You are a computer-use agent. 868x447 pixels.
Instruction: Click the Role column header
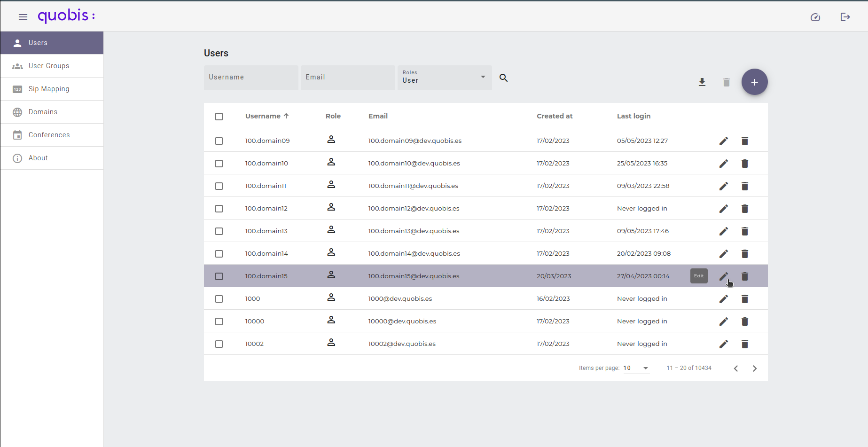333,116
